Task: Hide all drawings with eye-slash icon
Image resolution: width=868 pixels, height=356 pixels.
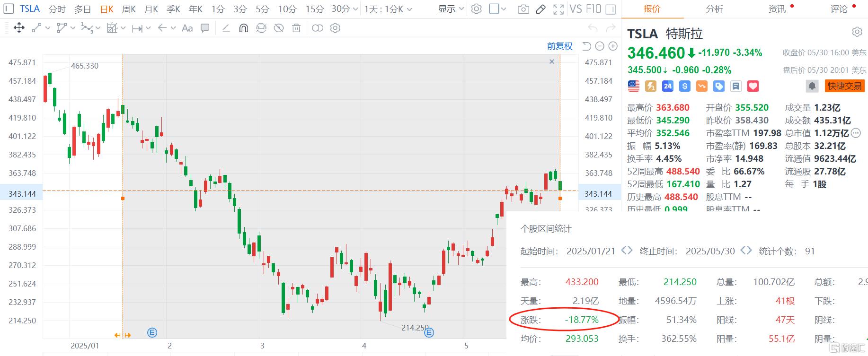Action: [279, 28]
